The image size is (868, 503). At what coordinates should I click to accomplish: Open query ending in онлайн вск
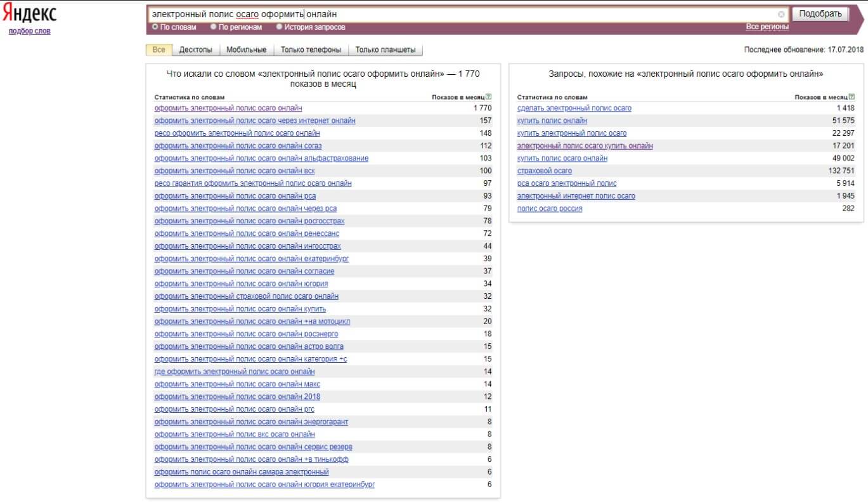[235, 171]
